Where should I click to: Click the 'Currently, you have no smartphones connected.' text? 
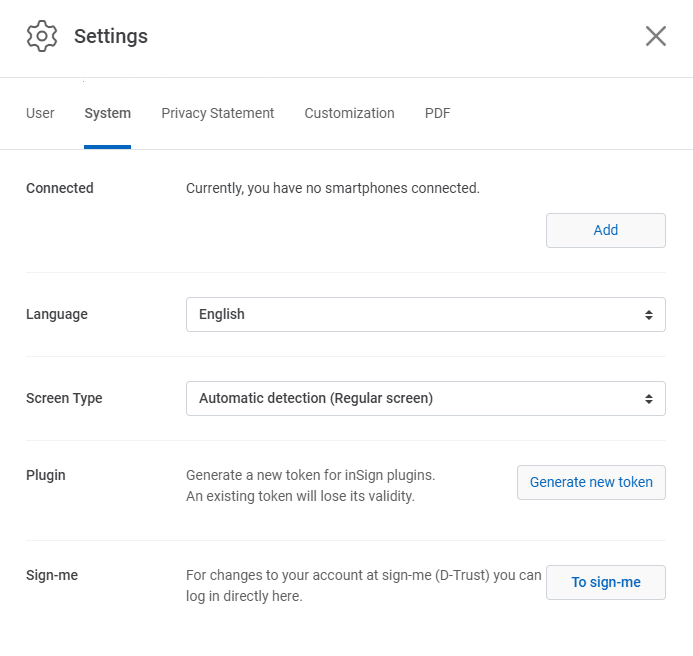click(332, 188)
